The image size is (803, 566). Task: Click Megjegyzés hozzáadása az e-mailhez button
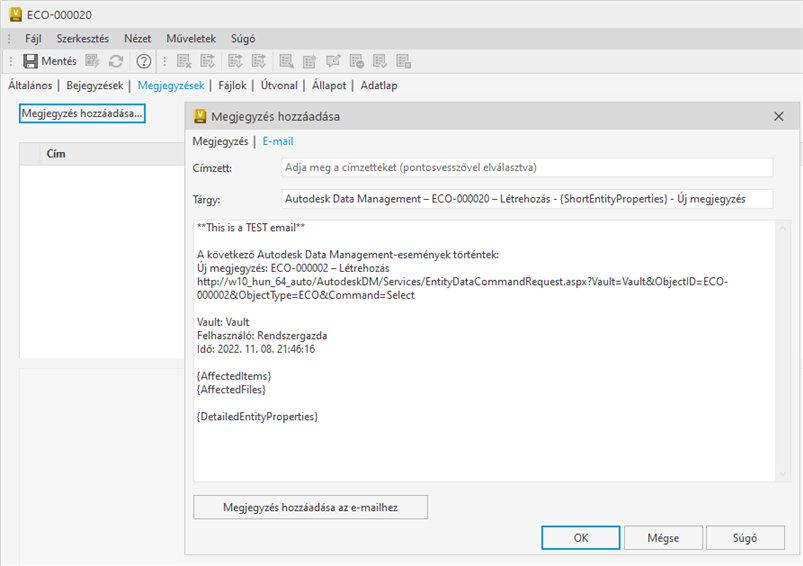coord(310,507)
